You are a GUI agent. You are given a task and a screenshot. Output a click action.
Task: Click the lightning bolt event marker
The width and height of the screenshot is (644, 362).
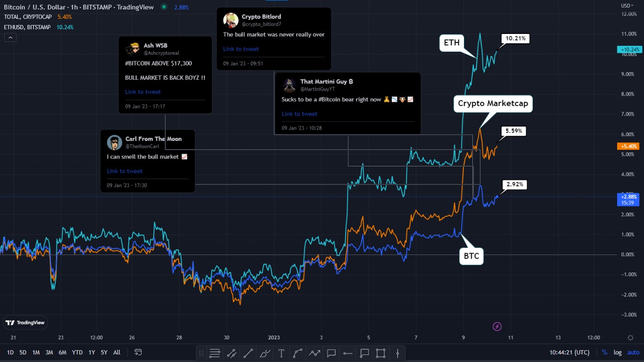click(x=497, y=326)
